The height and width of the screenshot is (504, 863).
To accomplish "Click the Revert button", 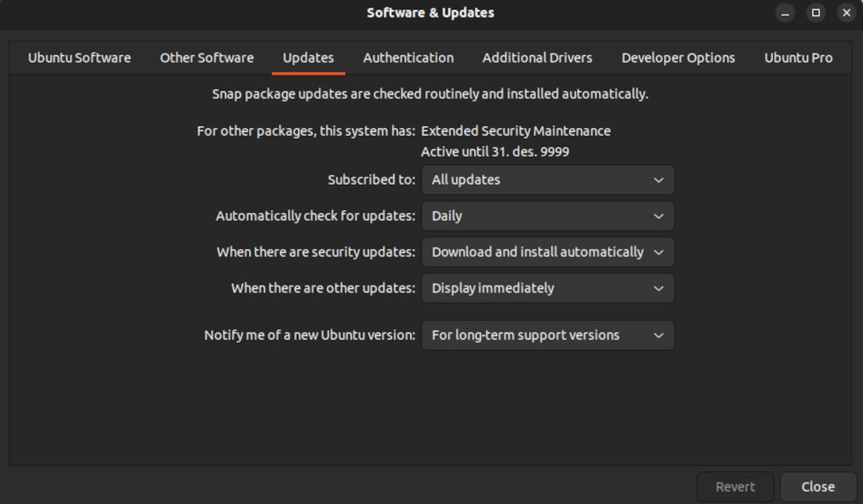I will [x=735, y=486].
